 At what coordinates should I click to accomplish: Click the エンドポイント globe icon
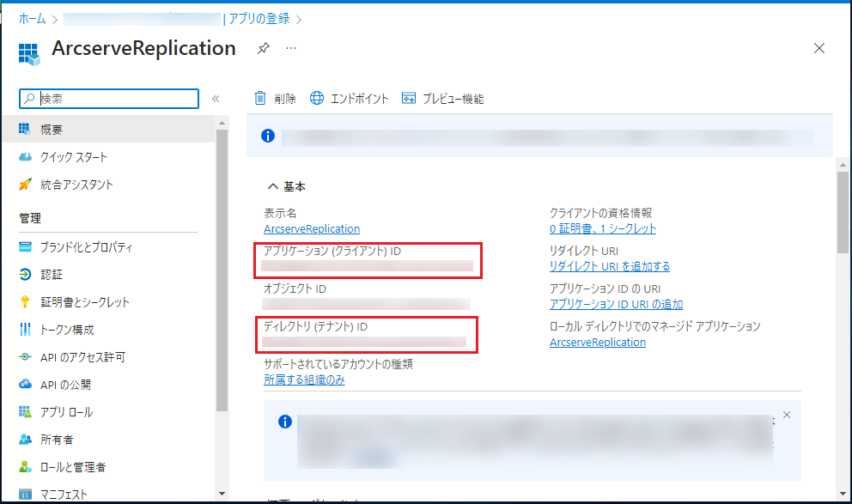[x=317, y=98]
